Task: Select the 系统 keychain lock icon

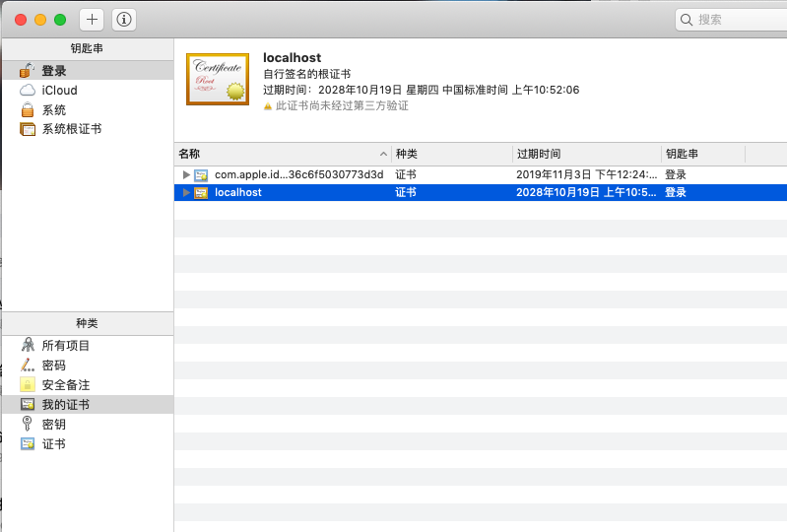Action: click(28, 109)
